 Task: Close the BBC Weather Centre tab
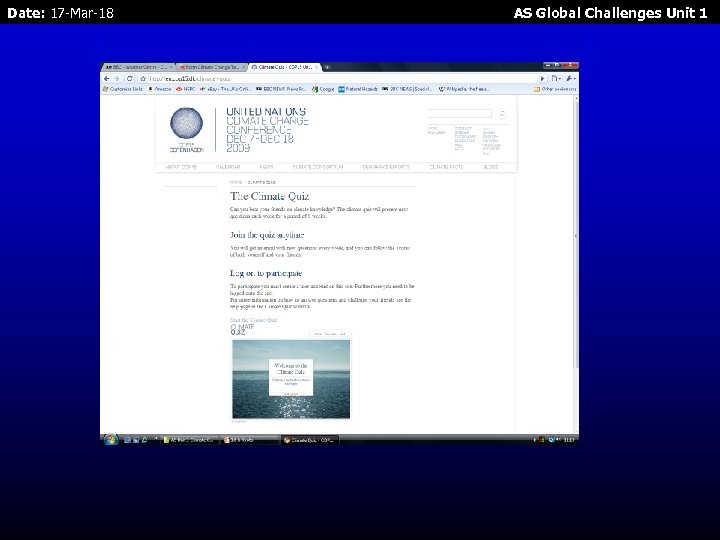click(171, 67)
